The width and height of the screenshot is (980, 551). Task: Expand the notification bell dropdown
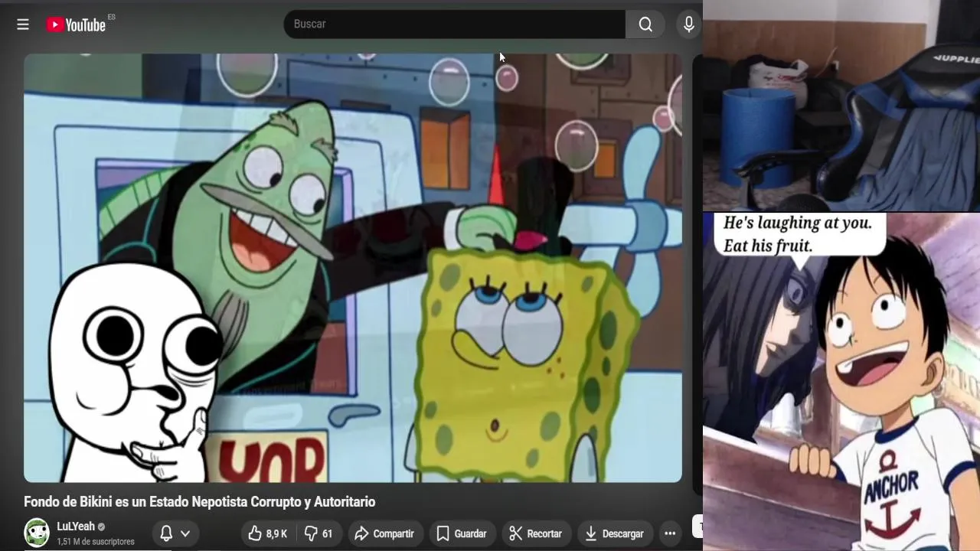tap(175, 533)
